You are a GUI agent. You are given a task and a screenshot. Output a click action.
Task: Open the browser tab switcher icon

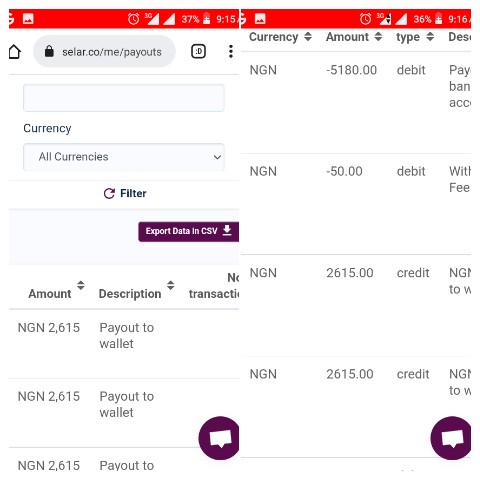coord(198,51)
